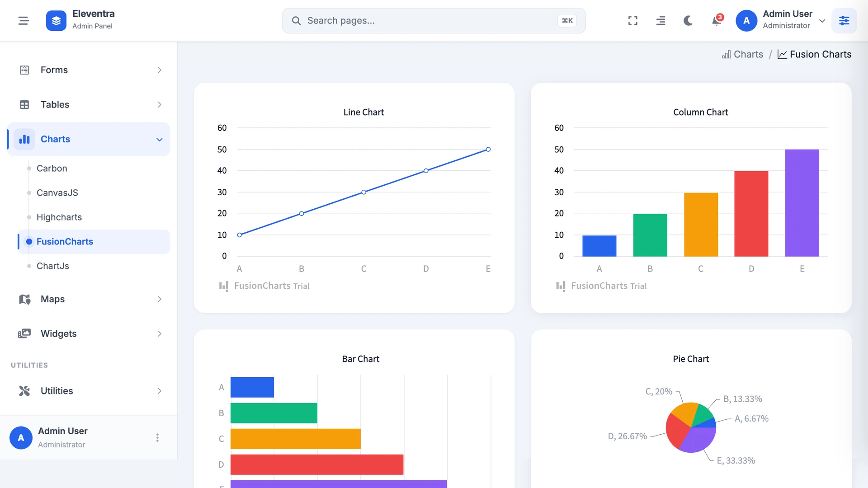This screenshot has width=868, height=488.
Task: Click the Eleventra logo icon
Action: [x=56, y=20]
